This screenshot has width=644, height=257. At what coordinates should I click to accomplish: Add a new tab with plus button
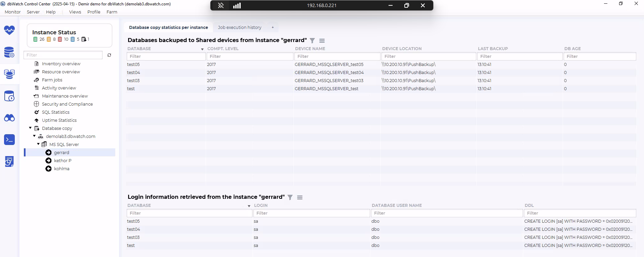(x=273, y=28)
